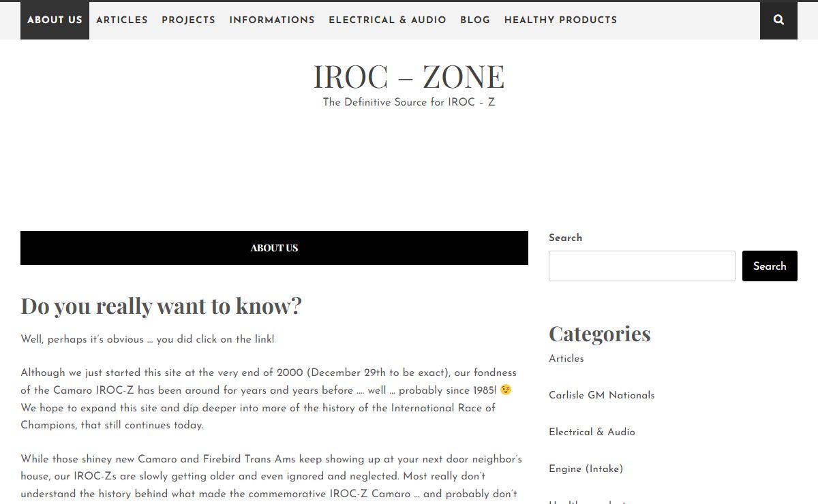Open the Articles category link
This screenshot has height=504, width=818.
[x=566, y=358]
